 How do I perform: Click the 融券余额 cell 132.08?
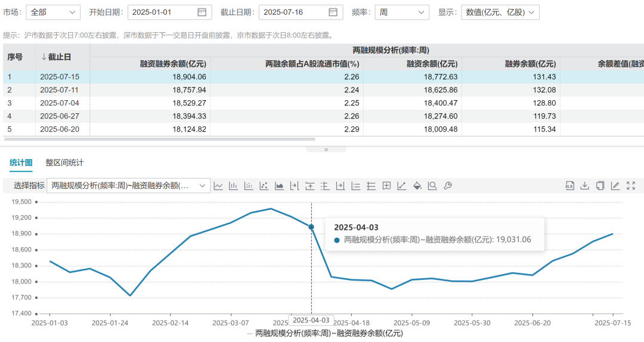click(x=544, y=90)
